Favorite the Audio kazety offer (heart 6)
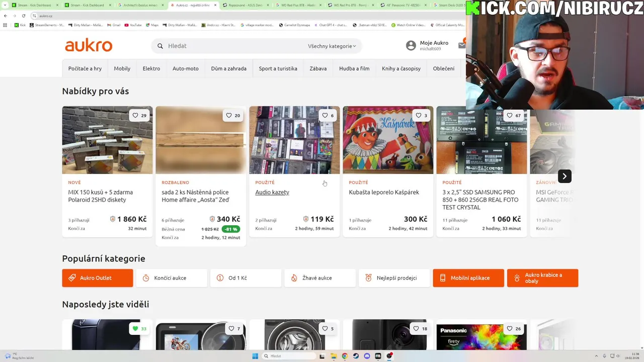The height and width of the screenshot is (362, 644). tap(328, 115)
